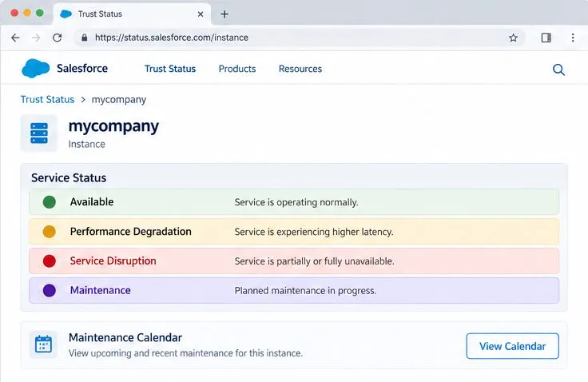Click the Maintenance Calendar heading
Screen dimensions: 588x382
pos(125,337)
